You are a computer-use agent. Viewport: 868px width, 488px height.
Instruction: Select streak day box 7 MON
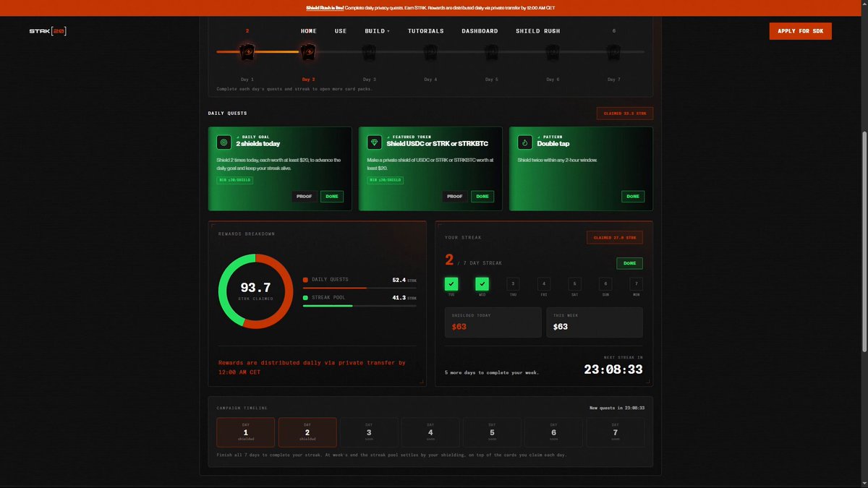click(636, 284)
